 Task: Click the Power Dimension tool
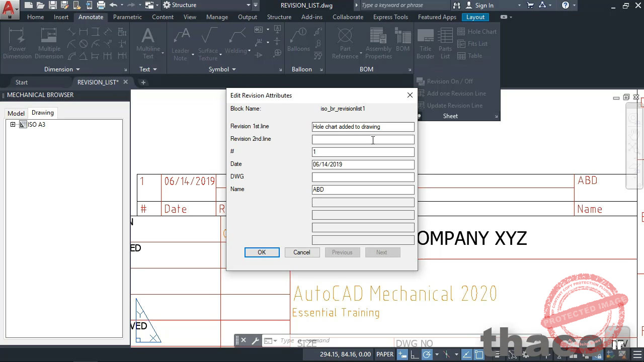[x=17, y=43]
